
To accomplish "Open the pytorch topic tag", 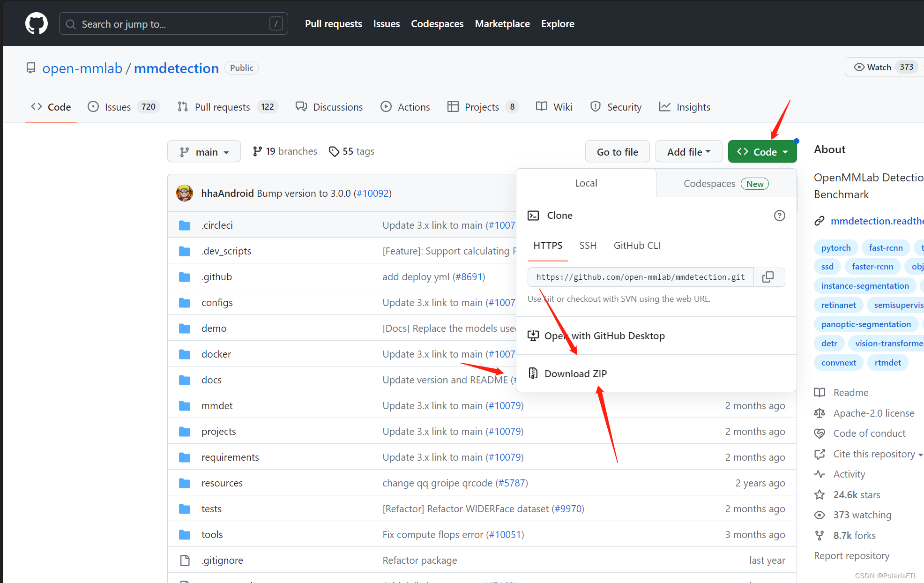I will (x=835, y=247).
